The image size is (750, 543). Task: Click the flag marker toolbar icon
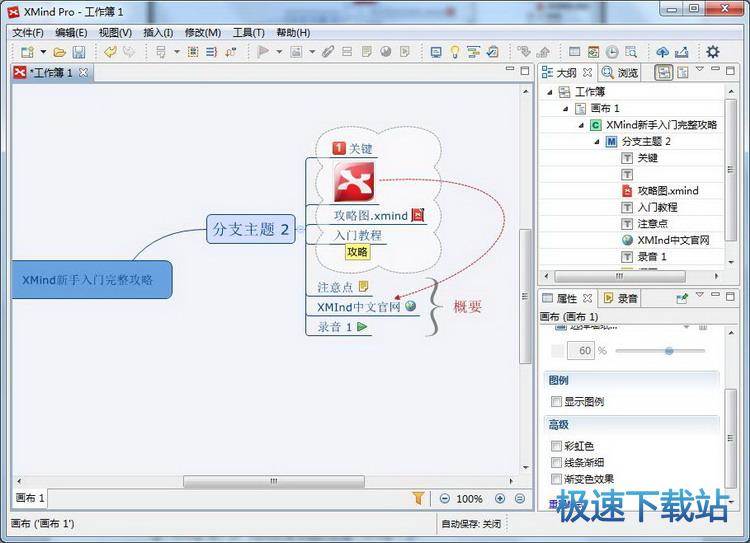(x=263, y=52)
